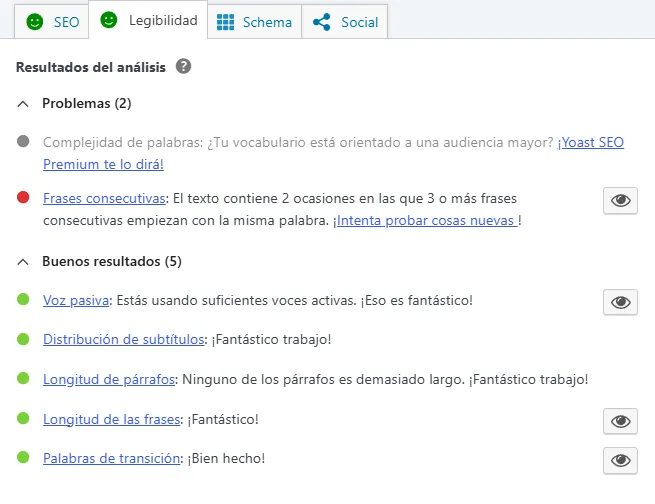Click the Schema grid icon
Image resolution: width=655 pixels, height=504 pixels.
(x=226, y=22)
